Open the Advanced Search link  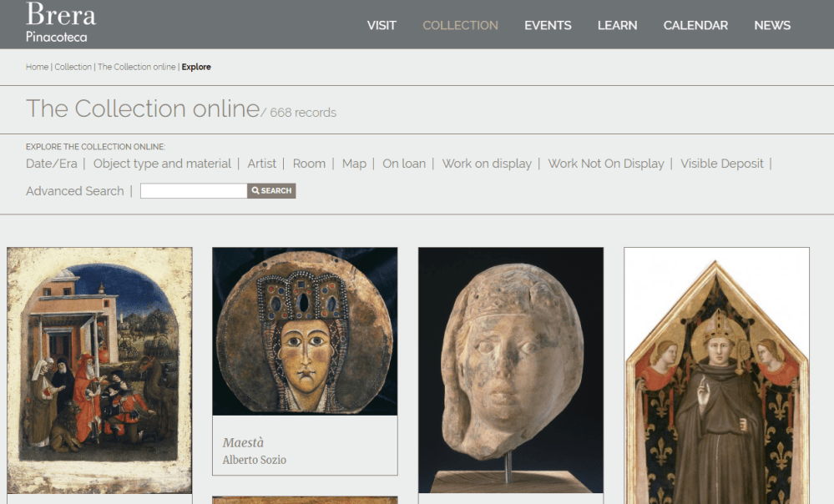click(x=74, y=191)
